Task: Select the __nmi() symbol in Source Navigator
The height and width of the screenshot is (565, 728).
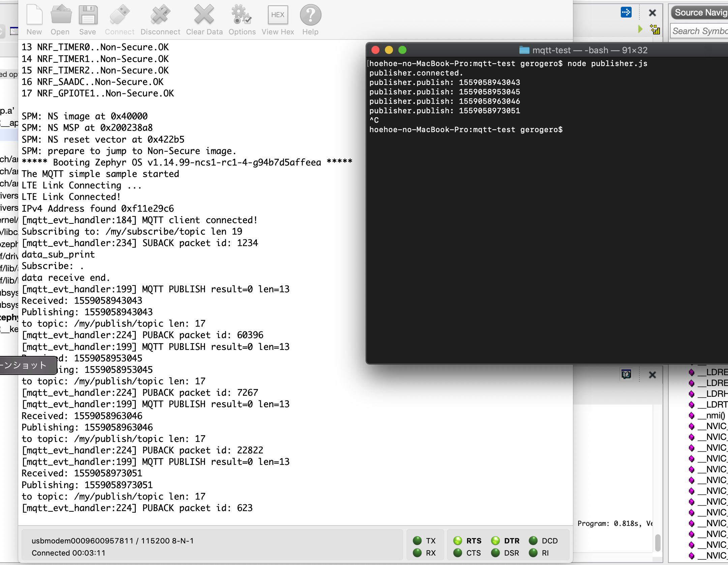Action: [711, 415]
